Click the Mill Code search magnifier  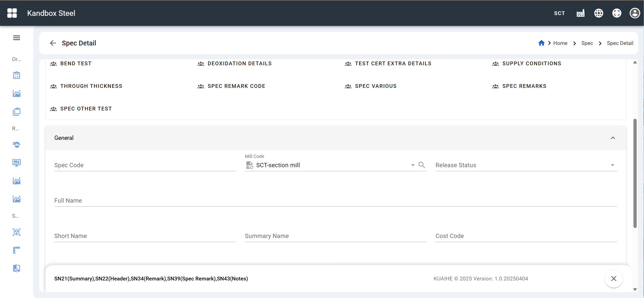(422, 165)
